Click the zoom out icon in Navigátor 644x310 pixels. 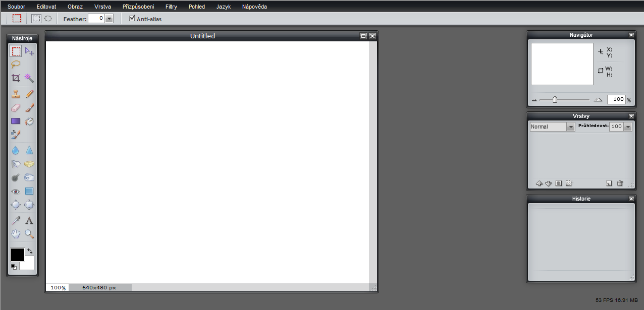534,100
